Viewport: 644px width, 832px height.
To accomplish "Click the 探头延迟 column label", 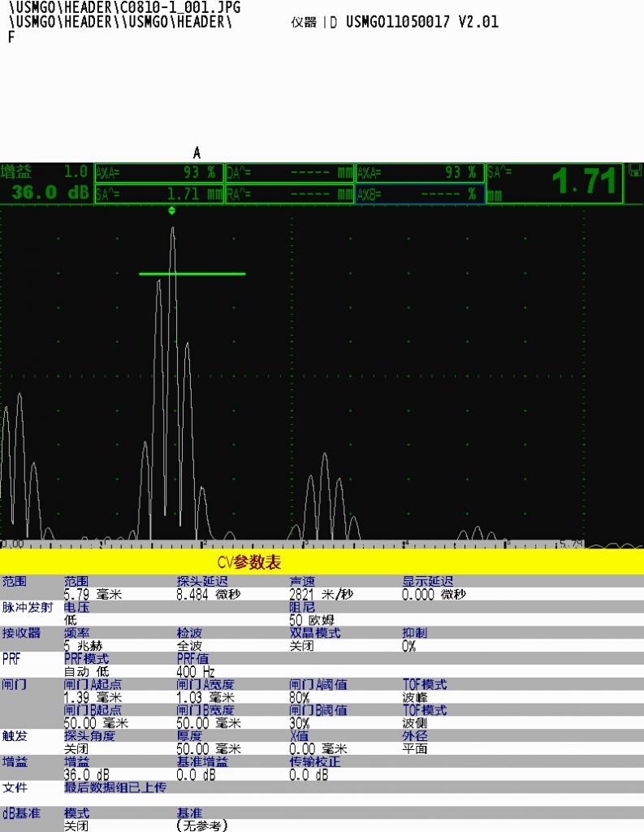I will coord(202,581).
